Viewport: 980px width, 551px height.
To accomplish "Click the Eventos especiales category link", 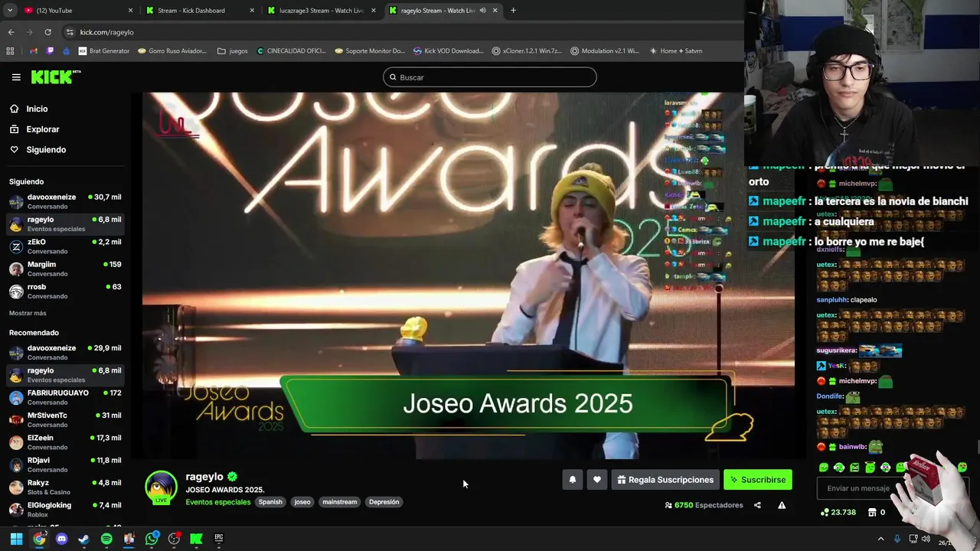I will point(218,502).
